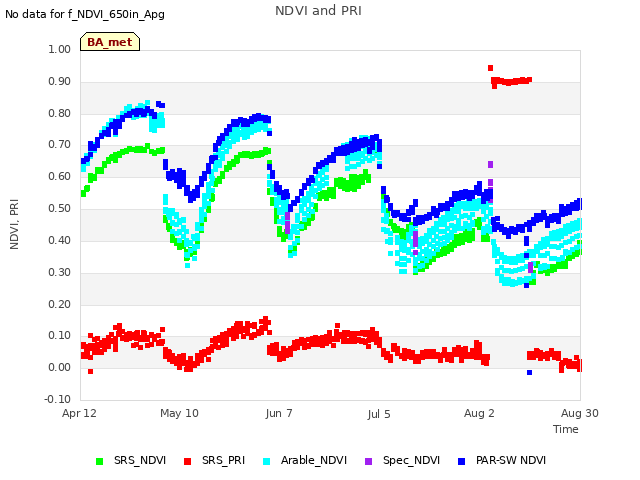Viewport: 640px width, 480px height.
Task: Click the 0.70 y-axis tick label
Action: point(60,144)
